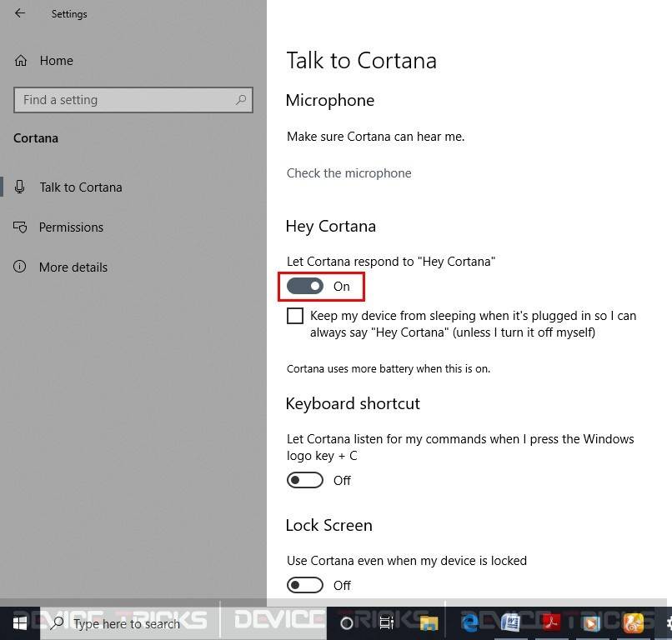The image size is (672, 640).
Task: Enable the Windows key + C keyboard shortcut toggle
Action: pos(304,480)
